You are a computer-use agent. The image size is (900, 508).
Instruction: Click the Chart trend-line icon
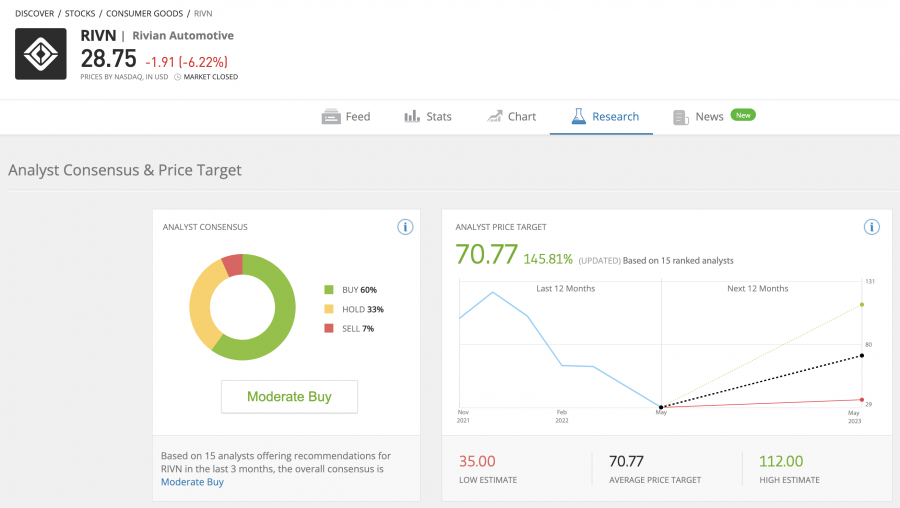click(495, 117)
